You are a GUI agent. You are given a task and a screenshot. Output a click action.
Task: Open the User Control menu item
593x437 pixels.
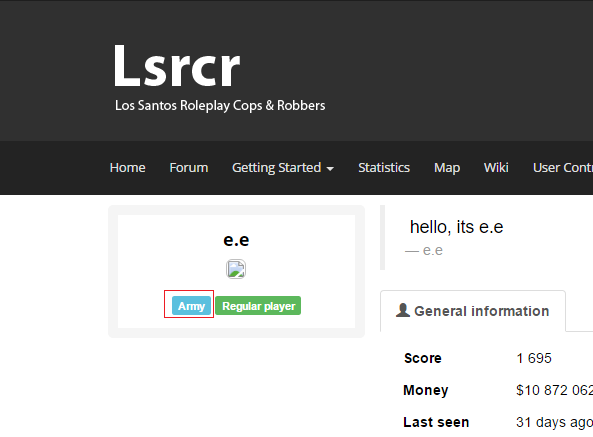click(563, 167)
